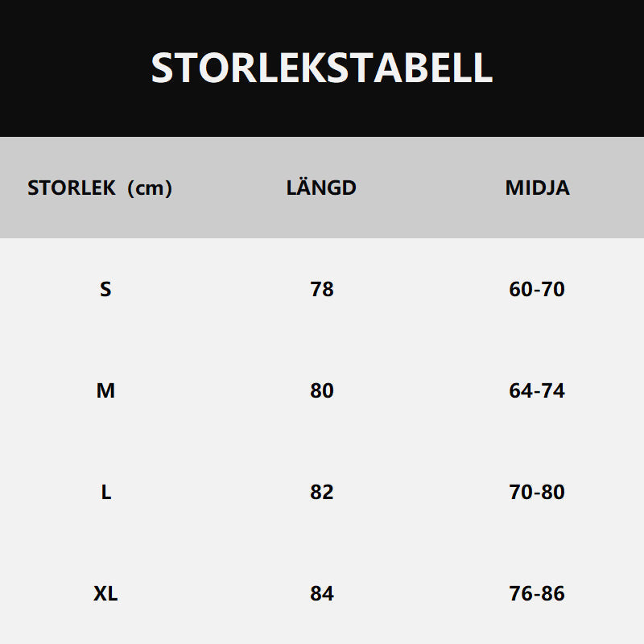Select the waist range 64-74
The width and height of the screenshot is (644, 644).
[537, 390]
